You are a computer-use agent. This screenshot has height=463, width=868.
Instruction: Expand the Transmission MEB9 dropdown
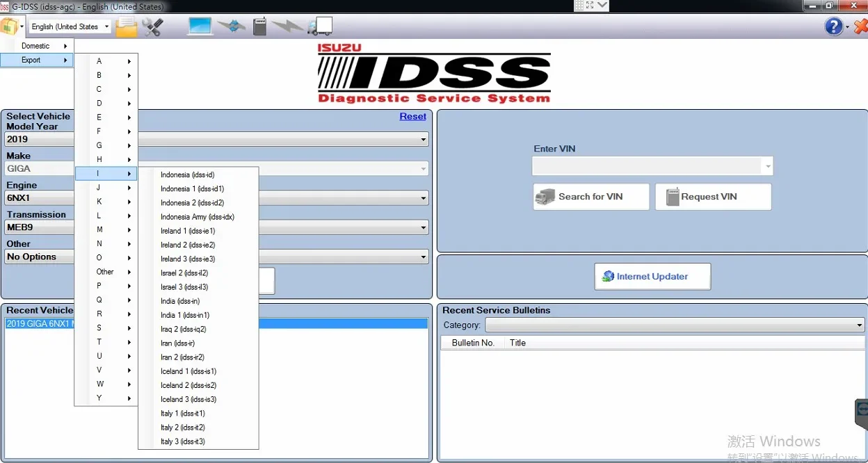point(424,227)
